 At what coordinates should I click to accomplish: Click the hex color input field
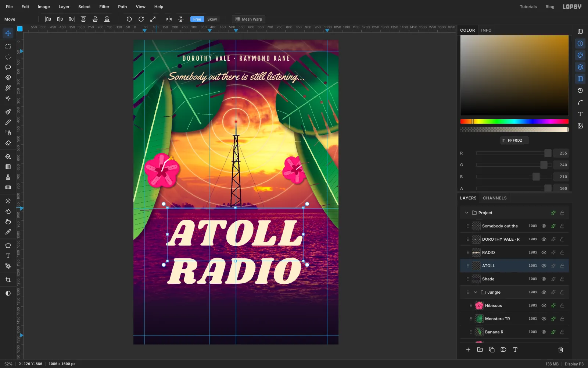514,140
